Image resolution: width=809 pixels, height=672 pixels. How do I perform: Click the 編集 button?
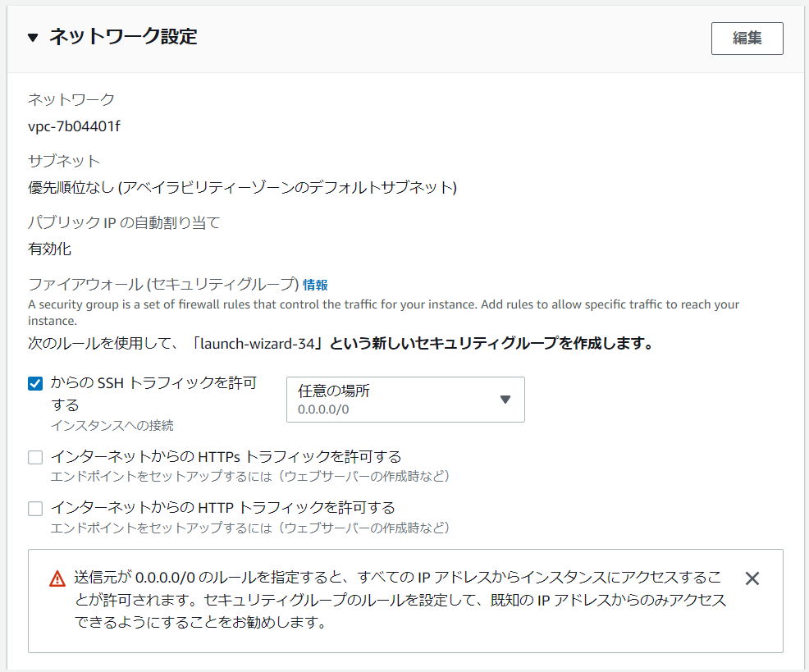click(x=747, y=39)
